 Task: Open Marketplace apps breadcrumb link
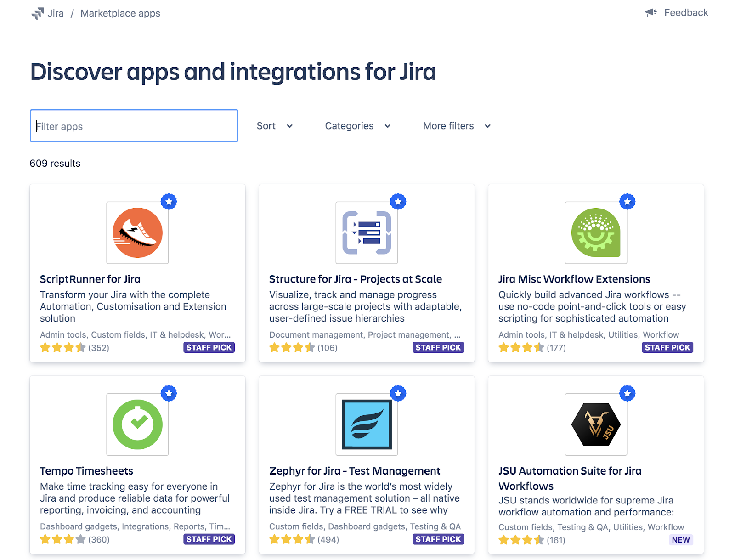tap(120, 13)
